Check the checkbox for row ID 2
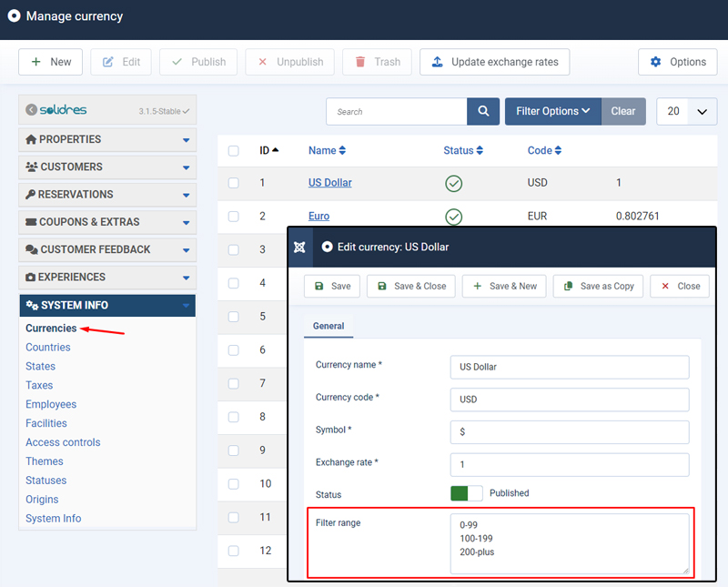This screenshot has height=587, width=728. pyautogui.click(x=233, y=217)
